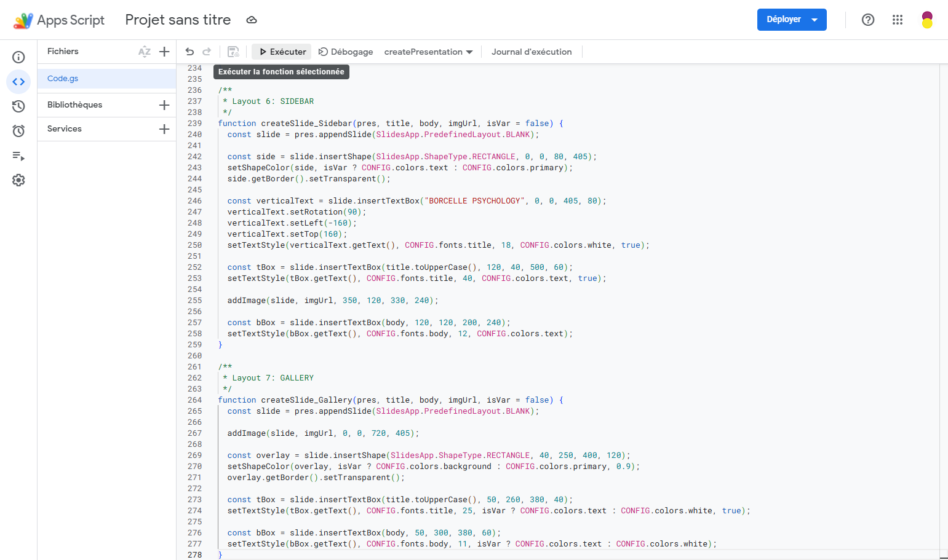Add a library with plus icon
This screenshot has width=948, height=560.
[164, 105]
